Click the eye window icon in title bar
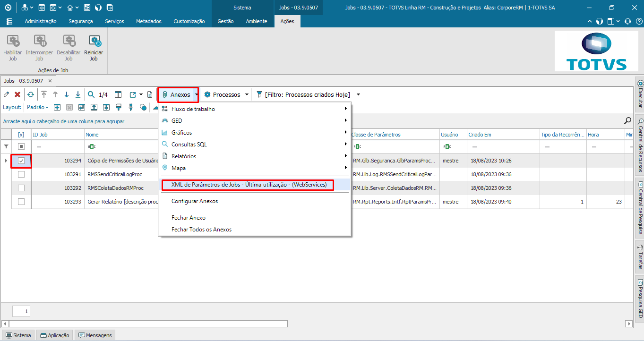Image resolution: width=644 pixels, height=341 pixels. click(42, 8)
